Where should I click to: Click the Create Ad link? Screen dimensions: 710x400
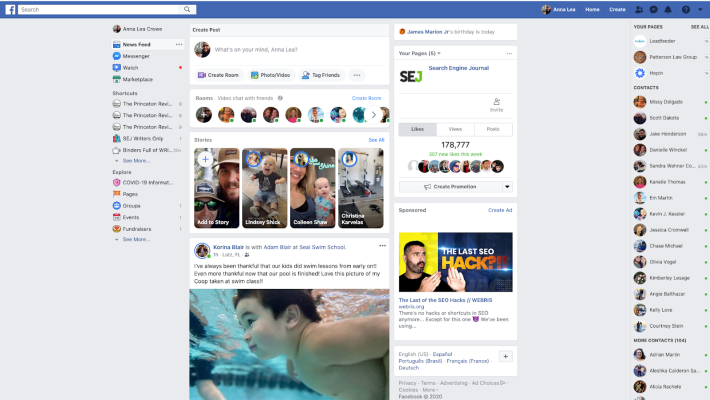(500, 211)
